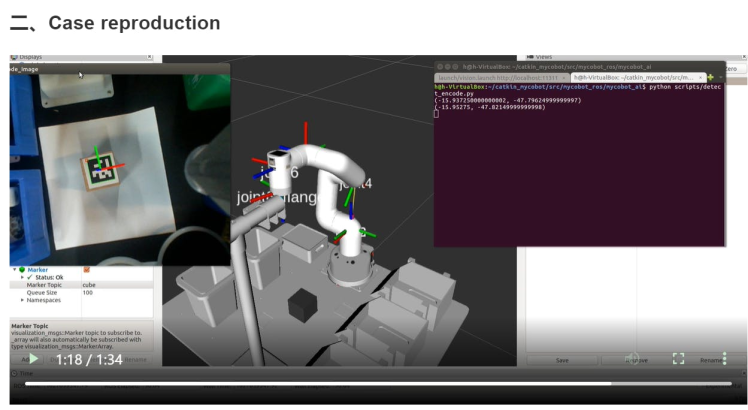The image size is (748, 410).
Task: Play the video with the play button
Action: 34,359
